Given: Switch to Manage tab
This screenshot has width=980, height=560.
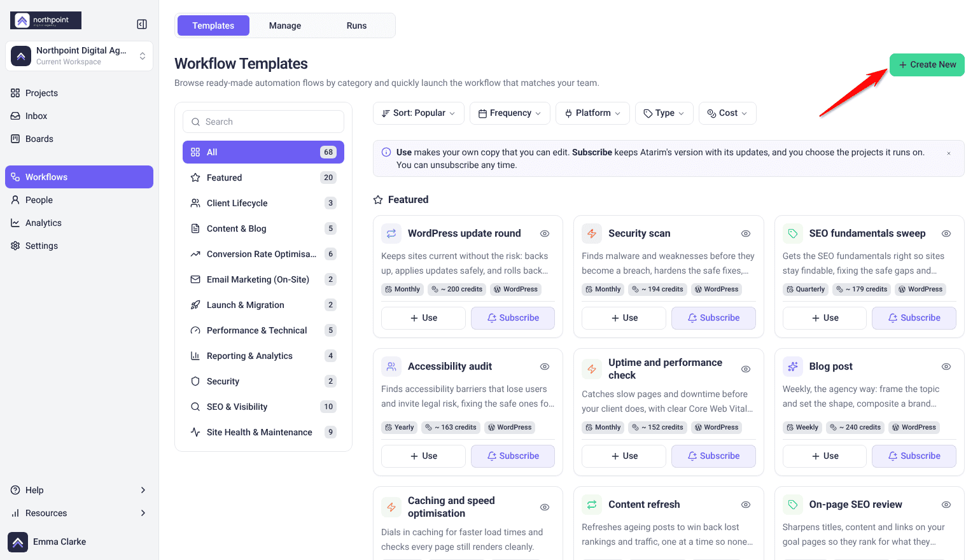Looking at the screenshot, I should pyautogui.click(x=285, y=25).
